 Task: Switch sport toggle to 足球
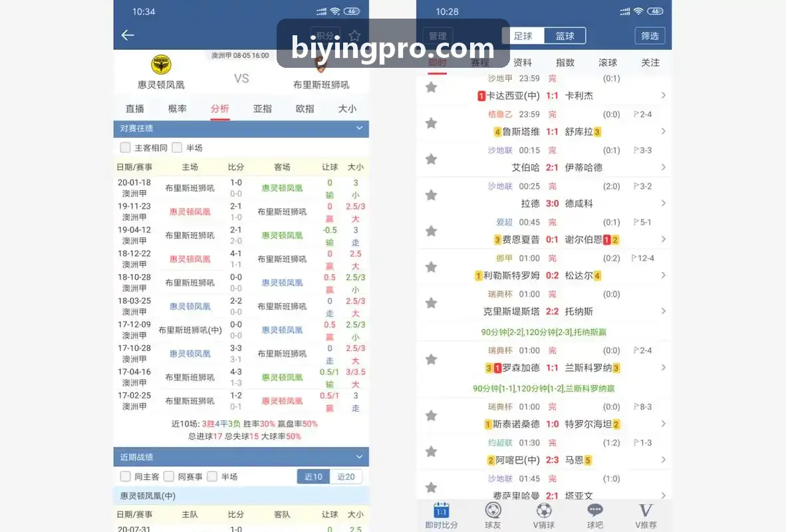(x=523, y=36)
